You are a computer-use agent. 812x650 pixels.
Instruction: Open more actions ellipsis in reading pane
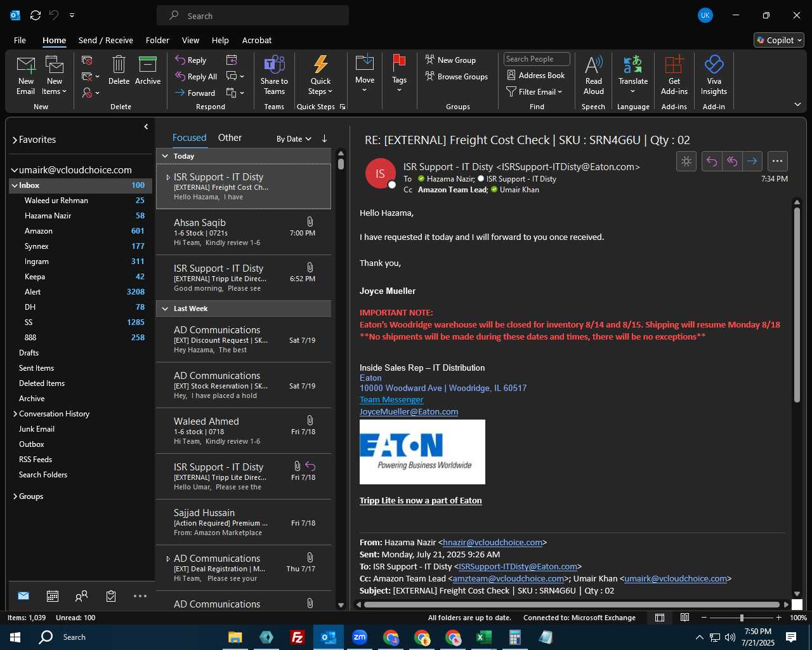(777, 161)
